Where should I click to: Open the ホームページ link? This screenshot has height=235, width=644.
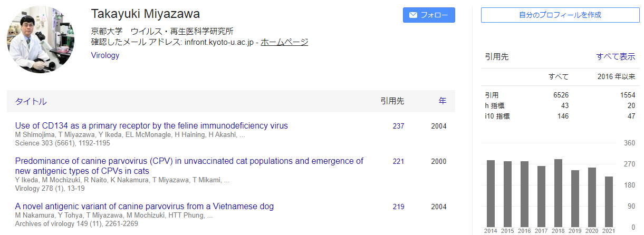[284, 42]
